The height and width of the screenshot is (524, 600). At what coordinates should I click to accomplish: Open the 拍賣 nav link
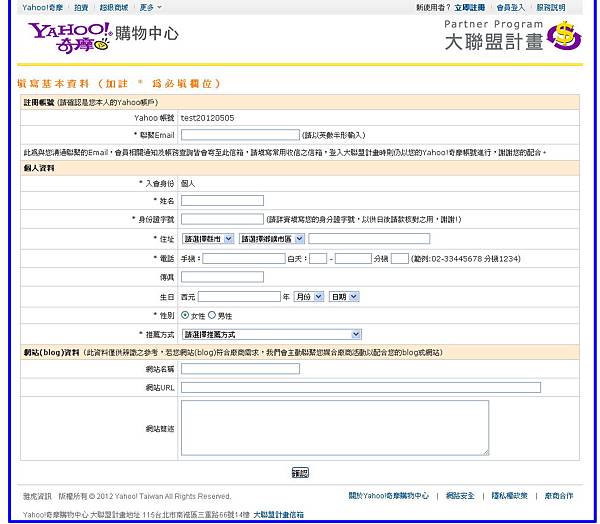coord(81,7)
